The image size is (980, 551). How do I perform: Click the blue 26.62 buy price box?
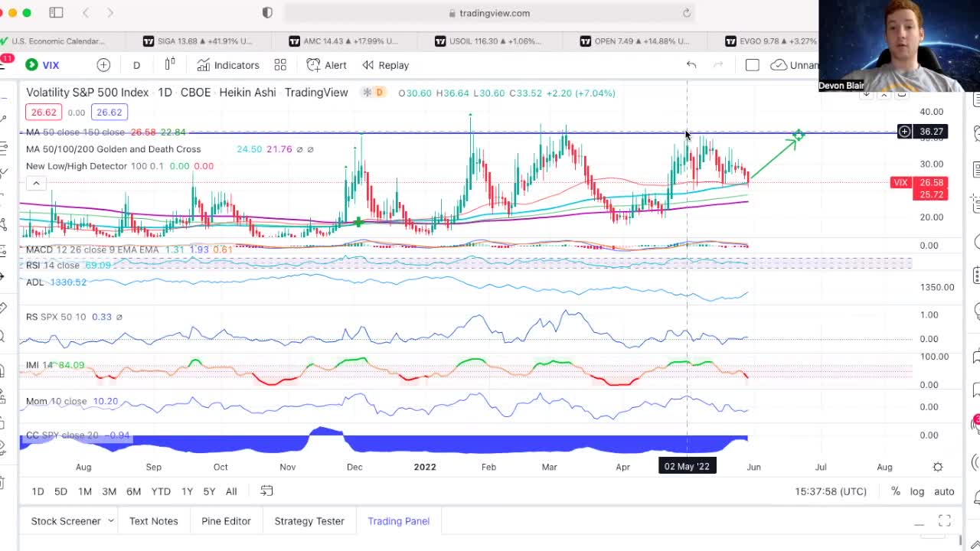tap(109, 112)
